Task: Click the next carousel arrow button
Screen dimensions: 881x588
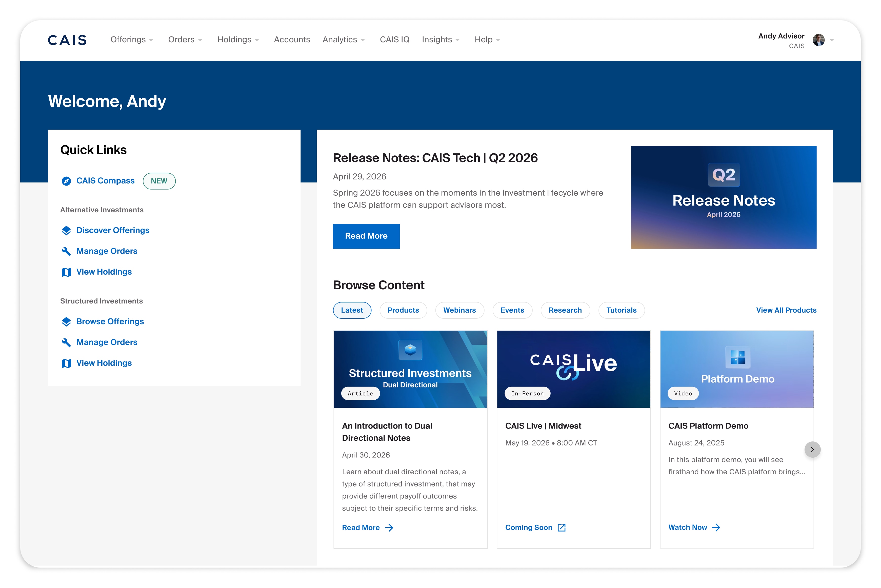Action: (812, 450)
